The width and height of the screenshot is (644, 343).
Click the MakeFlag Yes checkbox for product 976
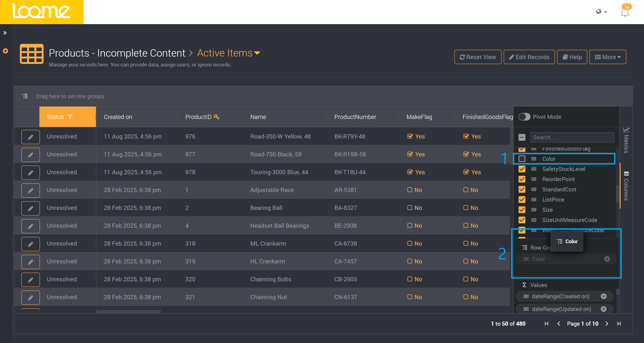pos(410,136)
